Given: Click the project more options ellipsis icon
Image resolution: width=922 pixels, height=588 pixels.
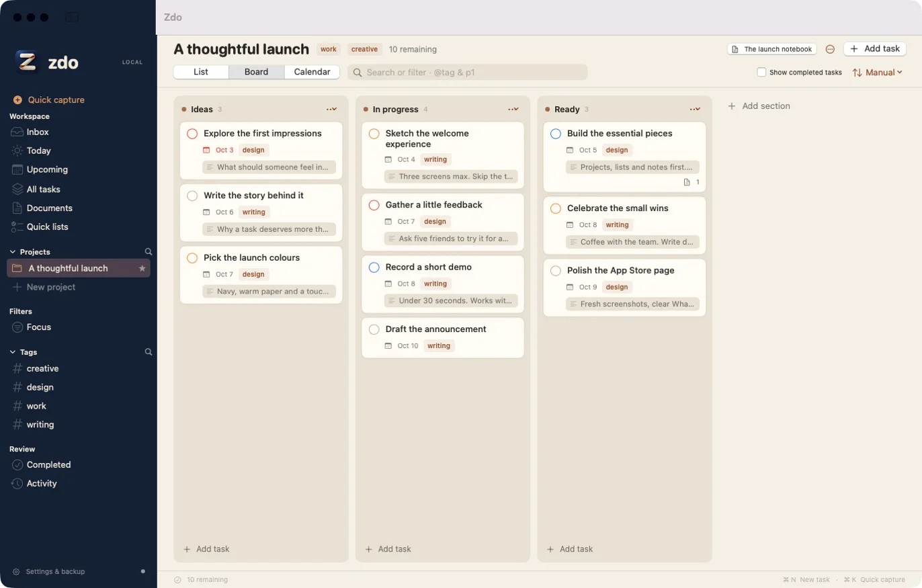Looking at the screenshot, I should pos(830,49).
